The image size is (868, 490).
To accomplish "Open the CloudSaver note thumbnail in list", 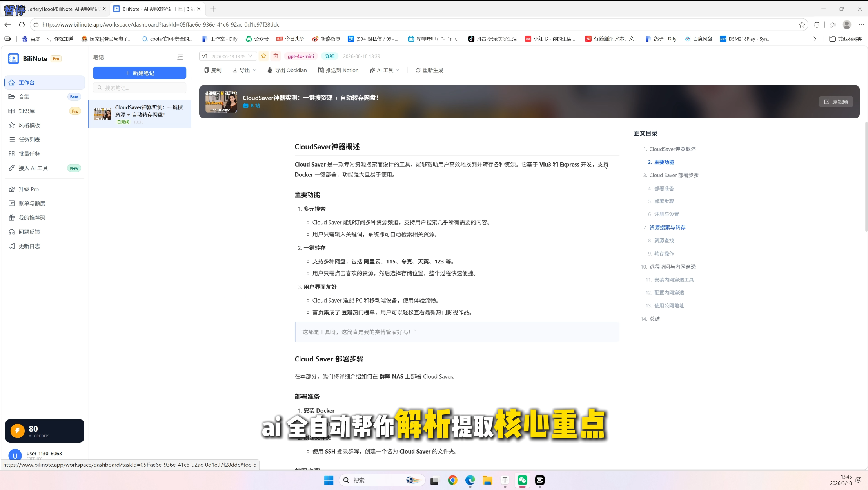I will pos(102,114).
